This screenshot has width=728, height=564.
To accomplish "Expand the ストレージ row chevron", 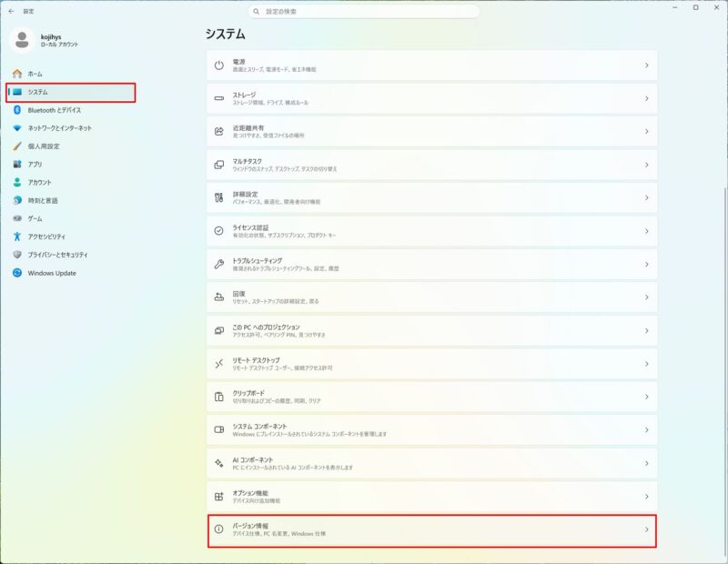I will (x=647, y=98).
